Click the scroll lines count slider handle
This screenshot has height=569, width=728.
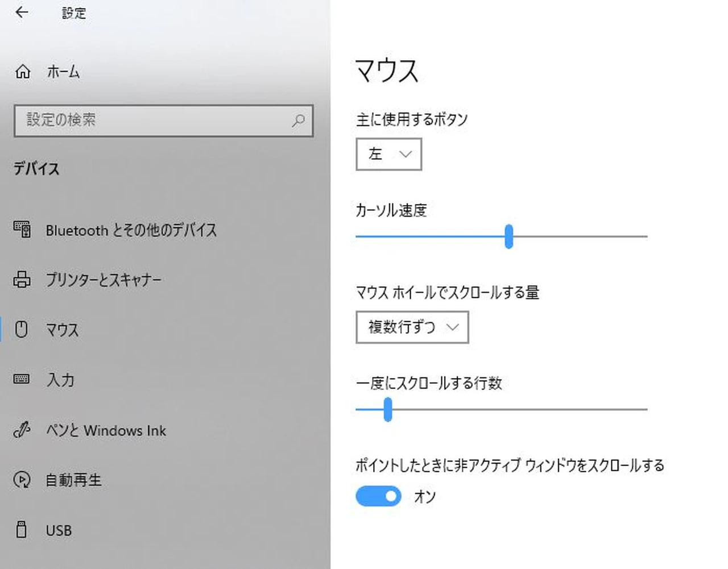click(x=388, y=409)
